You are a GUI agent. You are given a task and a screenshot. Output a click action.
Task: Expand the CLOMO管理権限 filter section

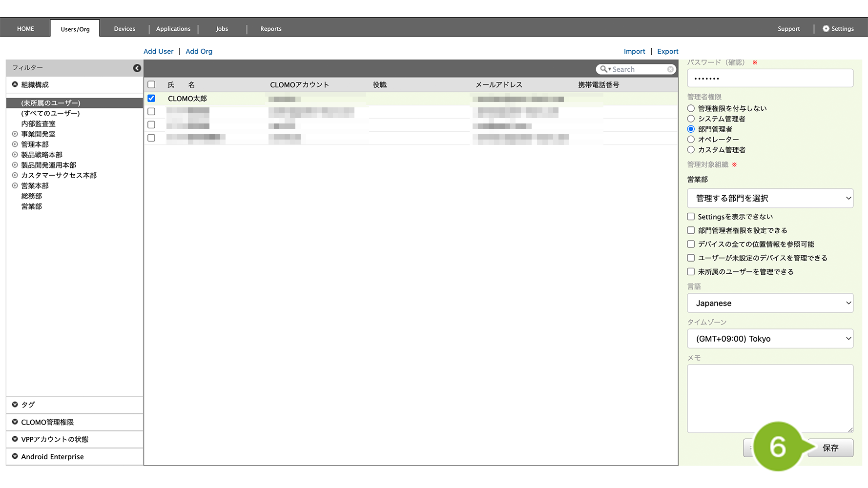(x=15, y=422)
